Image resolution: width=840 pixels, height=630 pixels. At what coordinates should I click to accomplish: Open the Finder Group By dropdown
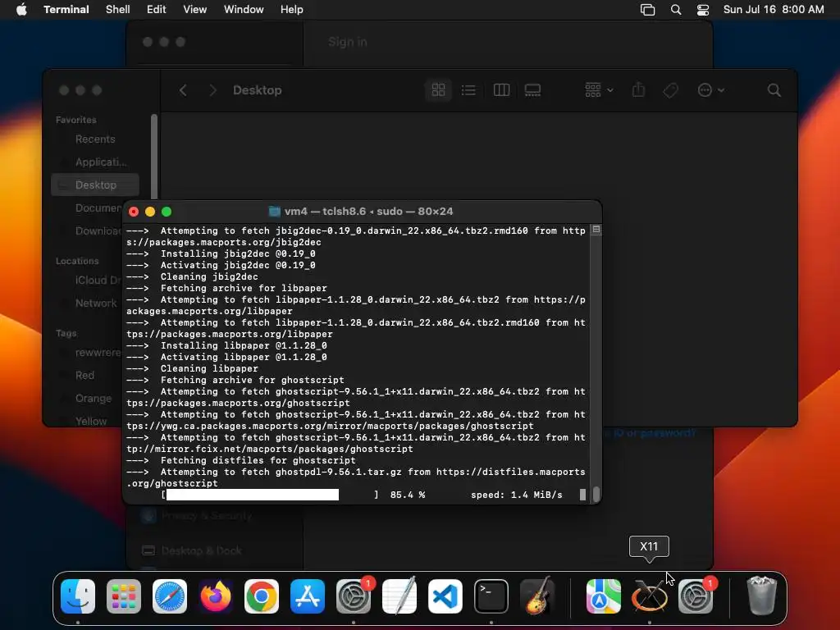599,90
